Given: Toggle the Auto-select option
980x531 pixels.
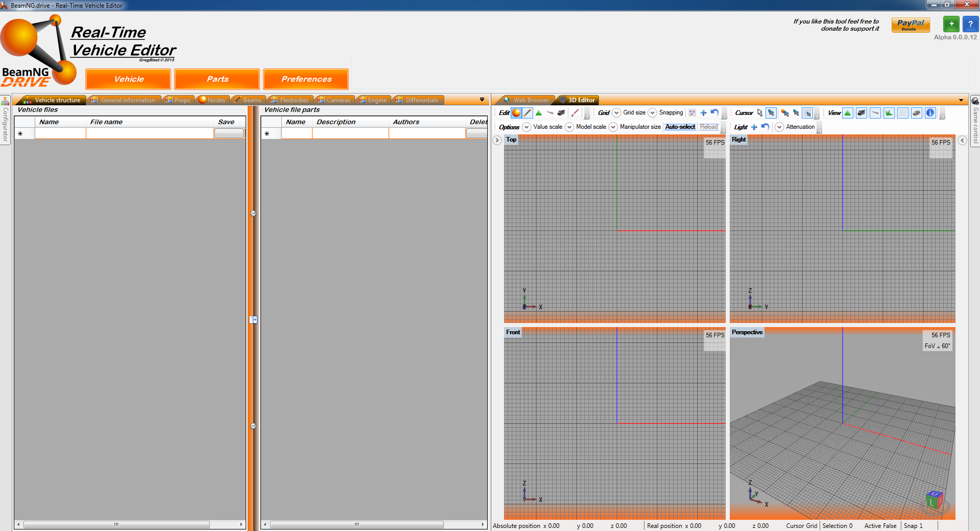Looking at the screenshot, I should [680, 127].
